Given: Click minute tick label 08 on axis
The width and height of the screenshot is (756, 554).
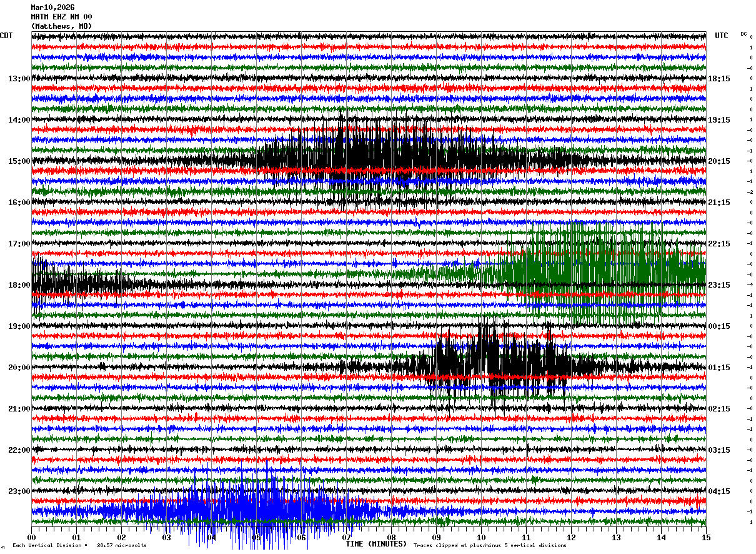Looking at the screenshot, I should [x=392, y=537].
